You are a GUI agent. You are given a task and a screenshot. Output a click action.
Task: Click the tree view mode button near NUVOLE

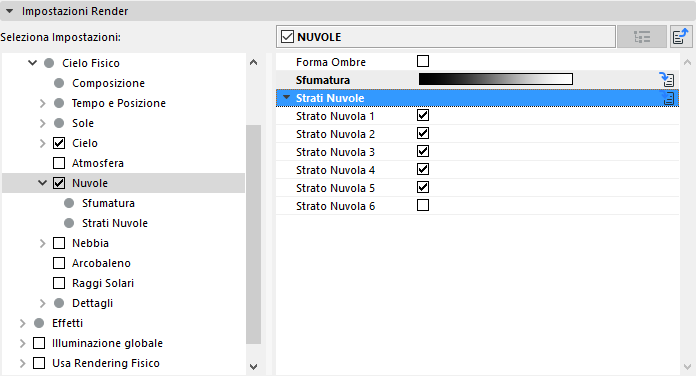tap(642, 36)
